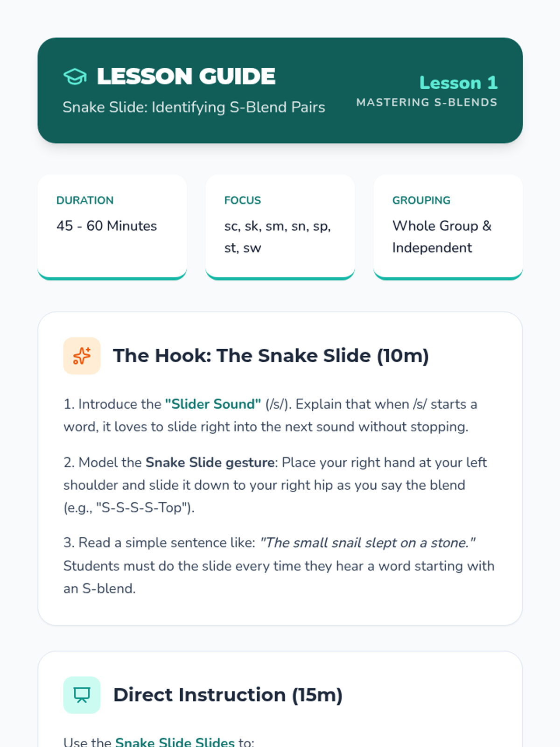Click the graduation cap icon in header

pyautogui.click(x=75, y=77)
